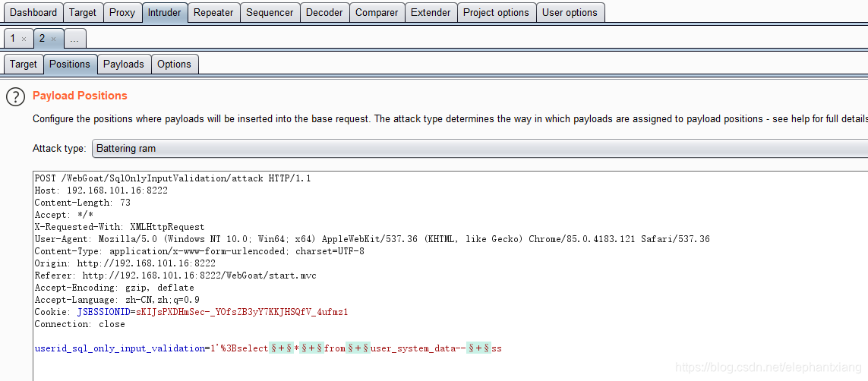Click the User-Agent header line
This screenshot has width=868, height=381.
click(372, 239)
